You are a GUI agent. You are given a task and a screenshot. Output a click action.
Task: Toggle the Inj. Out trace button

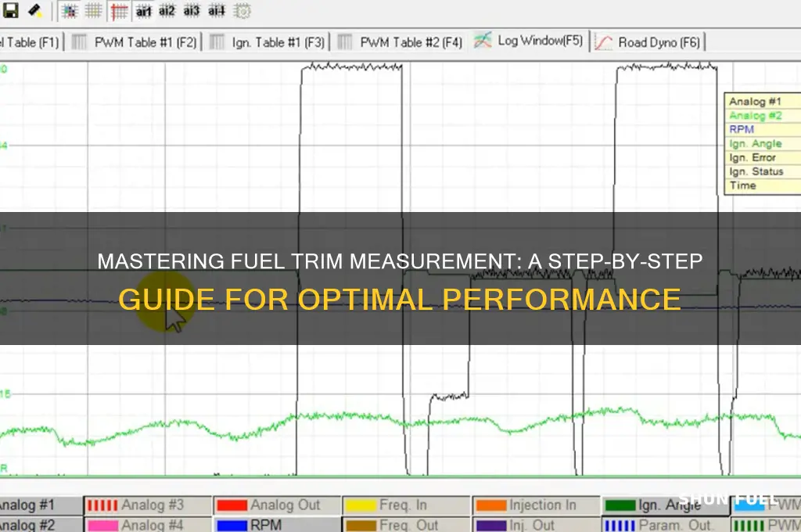(x=536, y=524)
